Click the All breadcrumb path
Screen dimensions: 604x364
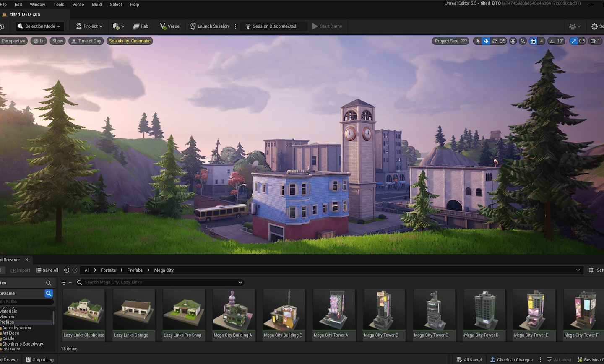click(87, 270)
